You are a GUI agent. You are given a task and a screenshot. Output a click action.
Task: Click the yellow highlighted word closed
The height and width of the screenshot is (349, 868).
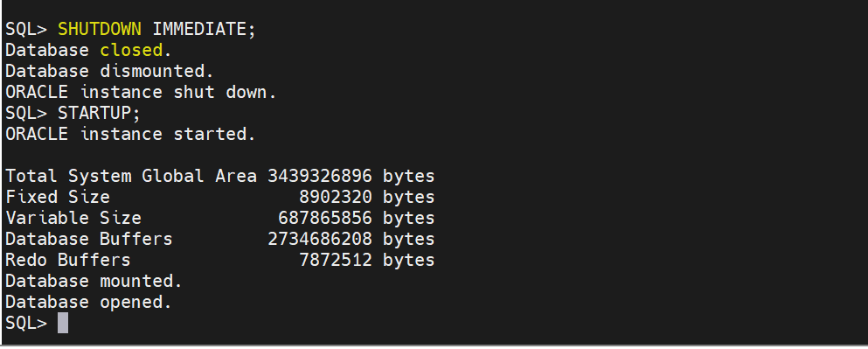(131, 50)
